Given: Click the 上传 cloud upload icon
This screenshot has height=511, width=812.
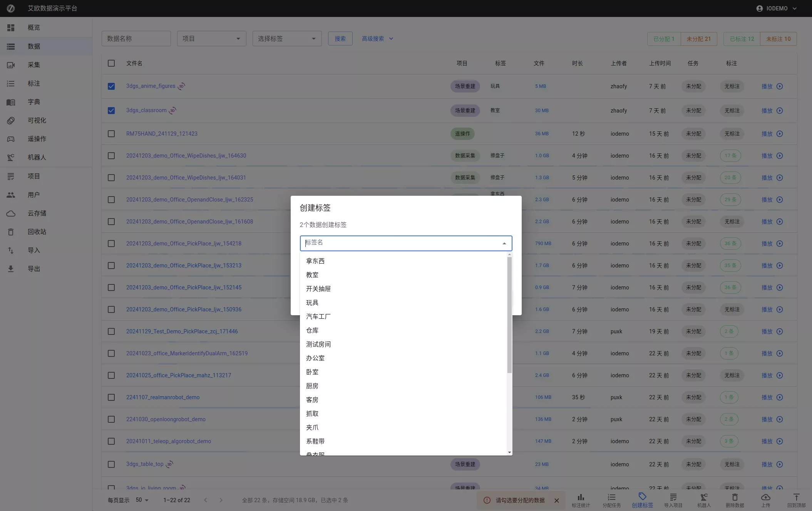Looking at the screenshot, I should 765,497.
